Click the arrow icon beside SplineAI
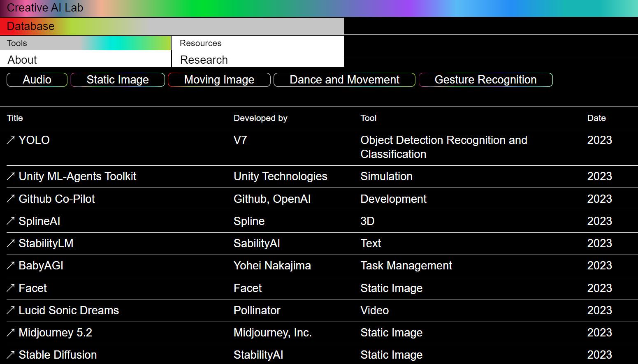Image resolution: width=638 pixels, height=364 pixels. [x=11, y=221]
